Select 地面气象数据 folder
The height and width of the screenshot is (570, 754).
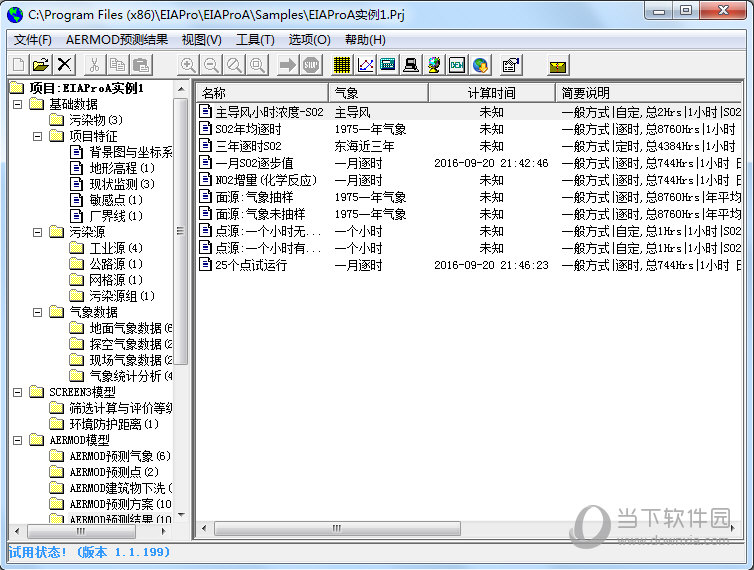click(x=131, y=328)
